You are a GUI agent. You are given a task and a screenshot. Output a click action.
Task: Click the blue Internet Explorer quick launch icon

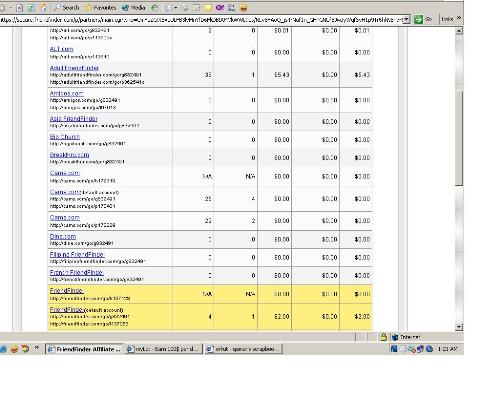[3, 349]
